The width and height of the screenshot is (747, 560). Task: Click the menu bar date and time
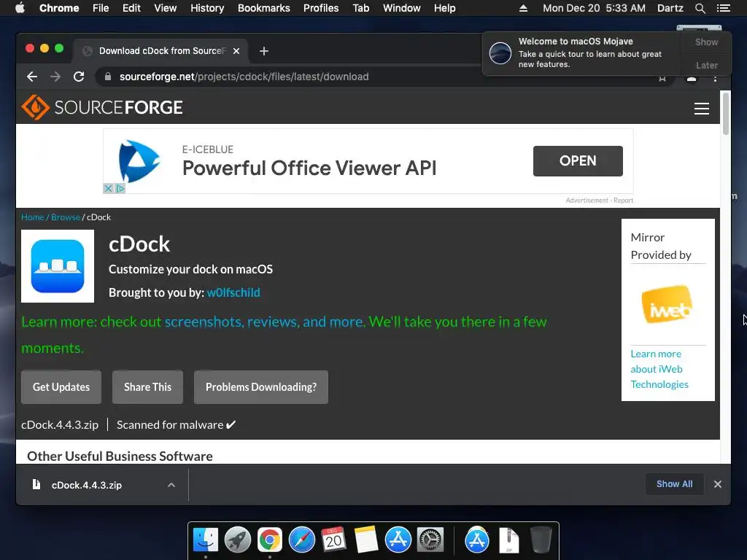(594, 8)
